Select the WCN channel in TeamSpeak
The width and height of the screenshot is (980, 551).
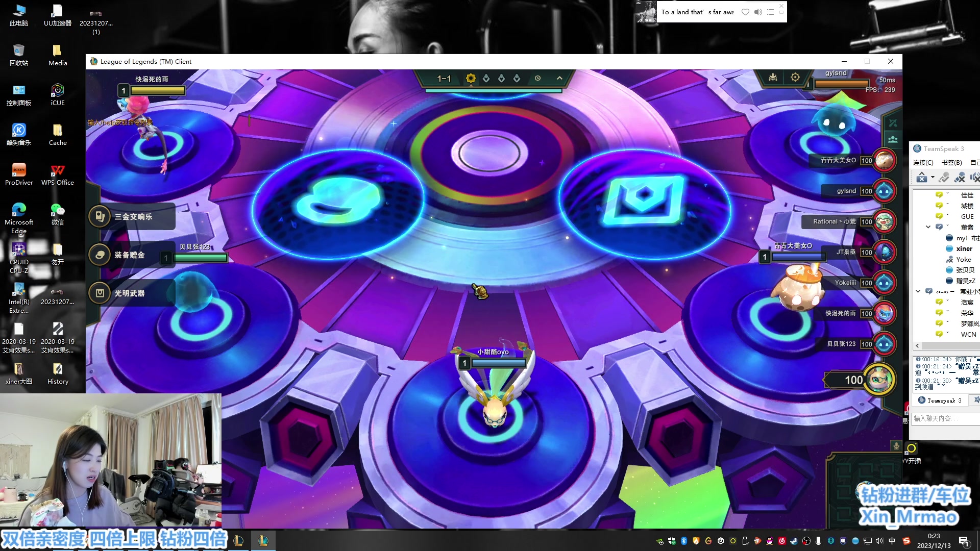click(968, 334)
